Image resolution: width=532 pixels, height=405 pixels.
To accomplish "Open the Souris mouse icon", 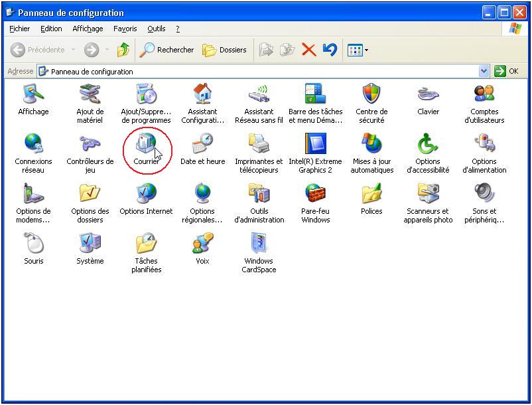I will click(33, 242).
